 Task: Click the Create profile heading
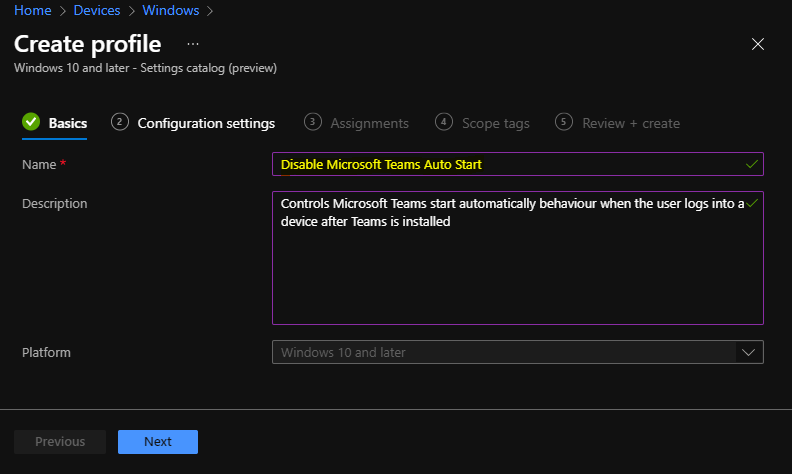coord(87,44)
